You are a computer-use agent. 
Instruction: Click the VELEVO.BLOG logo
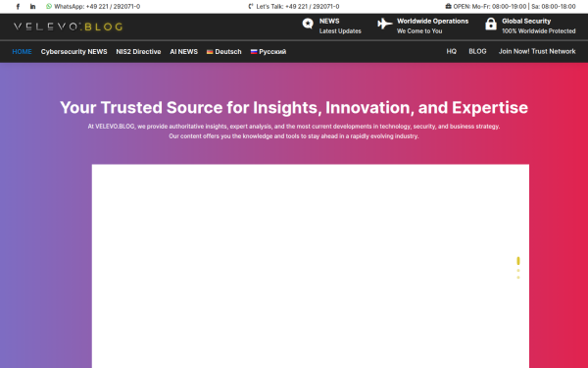[x=68, y=26]
